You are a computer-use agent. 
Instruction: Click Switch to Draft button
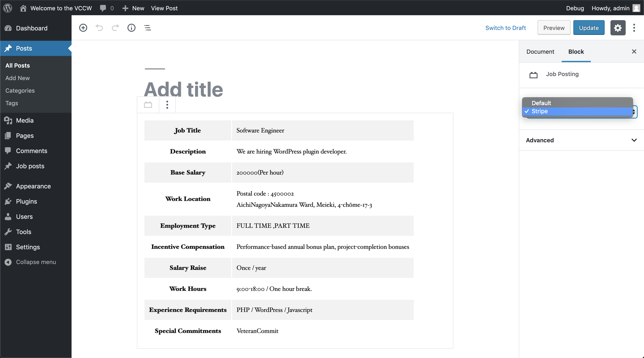tap(506, 28)
